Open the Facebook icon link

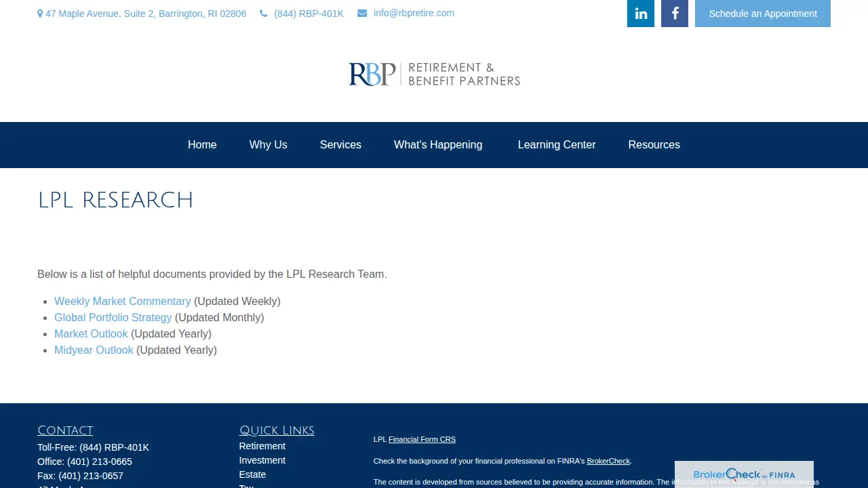pos(675,14)
